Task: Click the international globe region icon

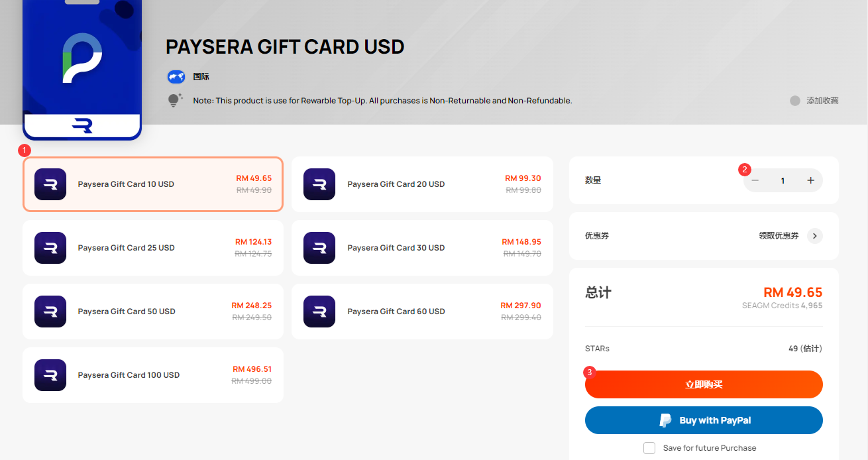Action: pos(176,77)
